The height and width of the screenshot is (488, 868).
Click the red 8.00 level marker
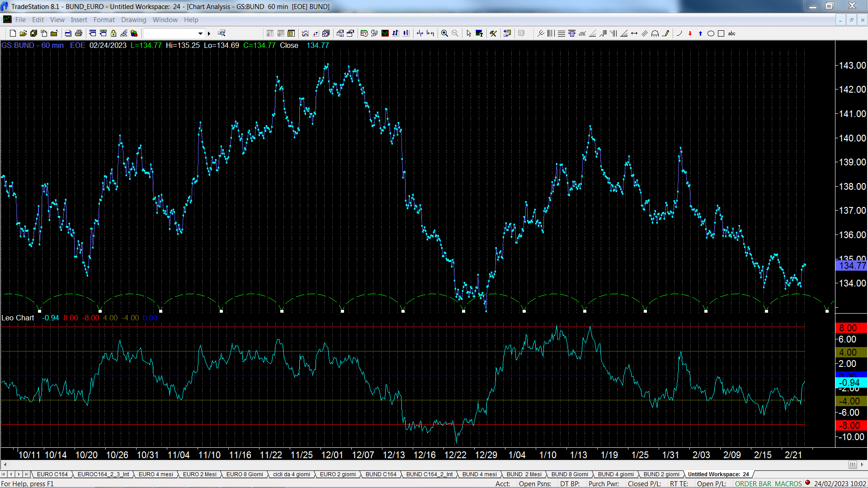click(x=851, y=328)
